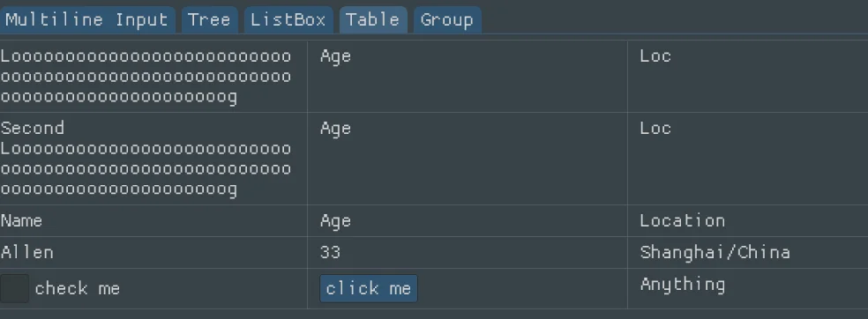Click the cell showing 33

coord(468,253)
